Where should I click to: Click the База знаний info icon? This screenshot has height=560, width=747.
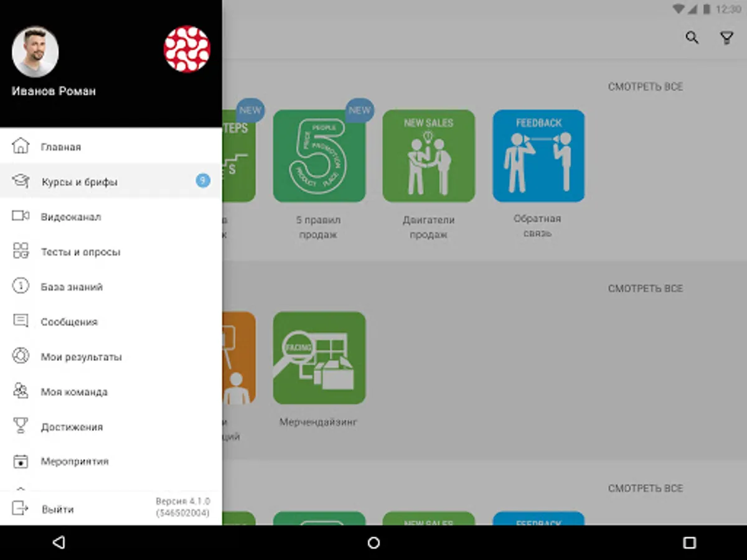[21, 286]
